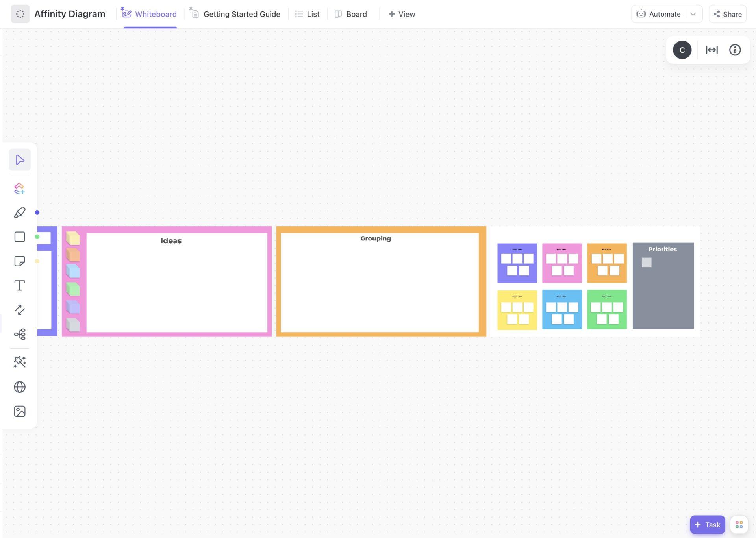Image resolution: width=756 pixels, height=538 pixels.
Task: Click the Task create button
Action: click(x=707, y=525)
